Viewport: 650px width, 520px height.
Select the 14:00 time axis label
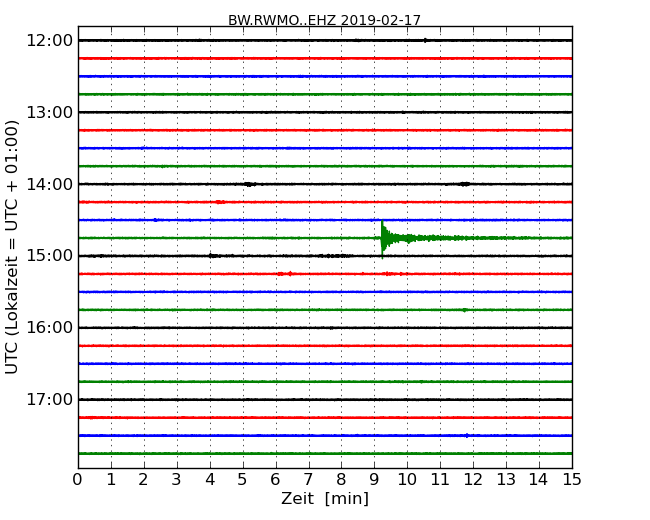pos(49,184)
